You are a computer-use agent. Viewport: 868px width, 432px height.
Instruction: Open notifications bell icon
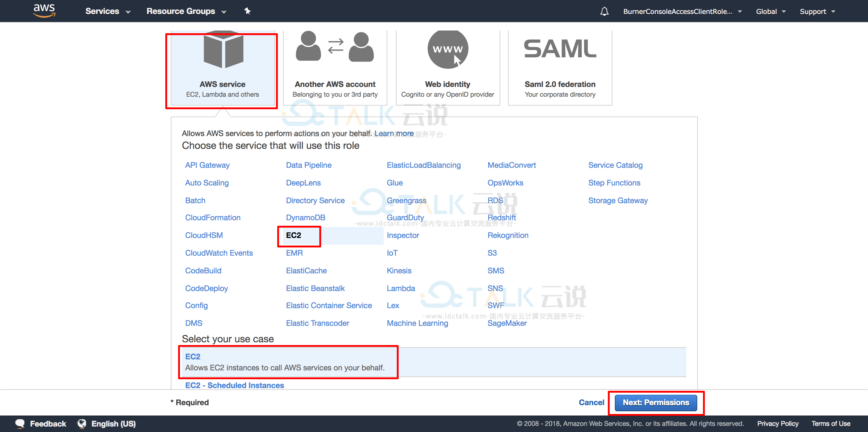pos(604,12)
